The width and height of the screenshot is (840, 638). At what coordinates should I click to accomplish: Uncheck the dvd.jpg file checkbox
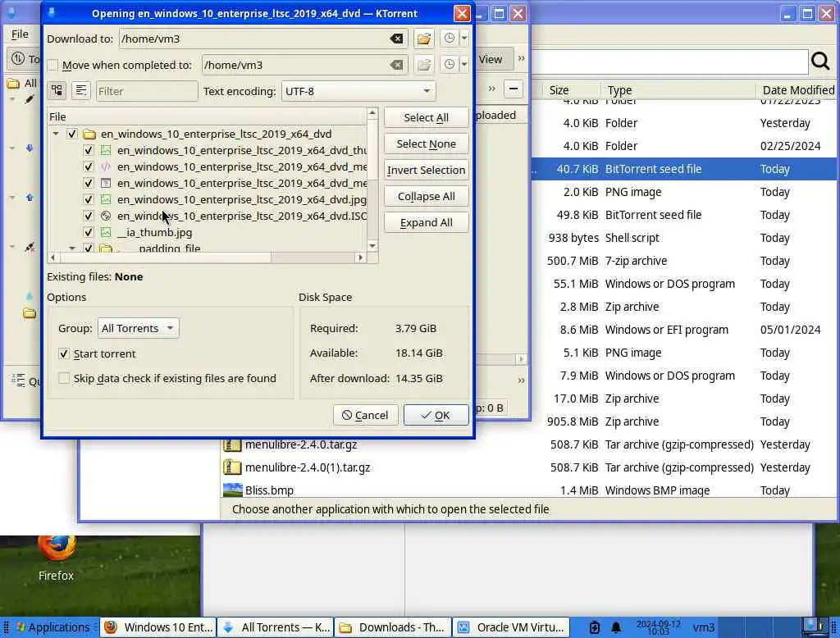[x=89, y=199]
